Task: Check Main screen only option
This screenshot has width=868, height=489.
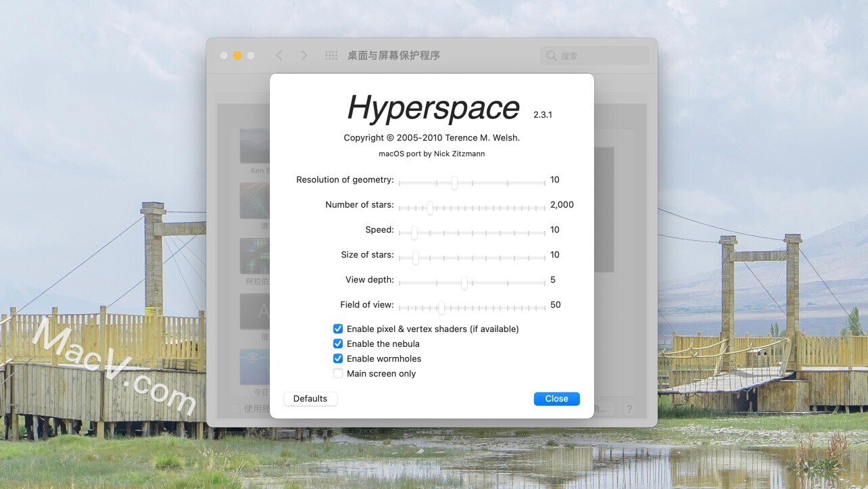Action: (x=338, y=373)
